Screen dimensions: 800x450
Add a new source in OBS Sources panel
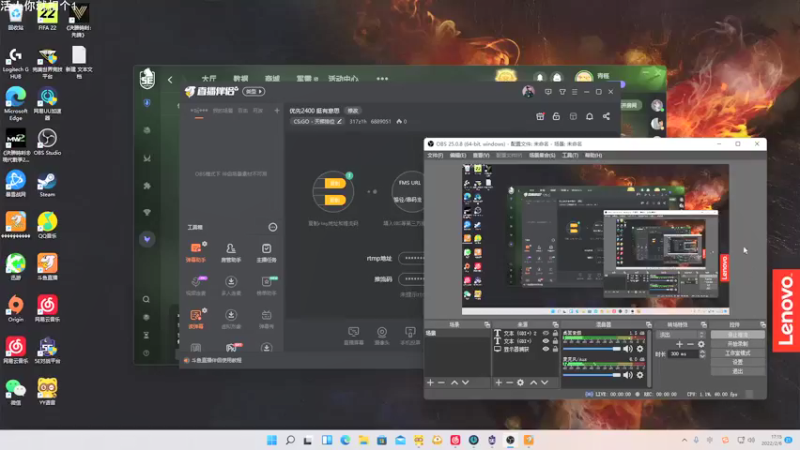pyautogui.click(x=498, y=383)
